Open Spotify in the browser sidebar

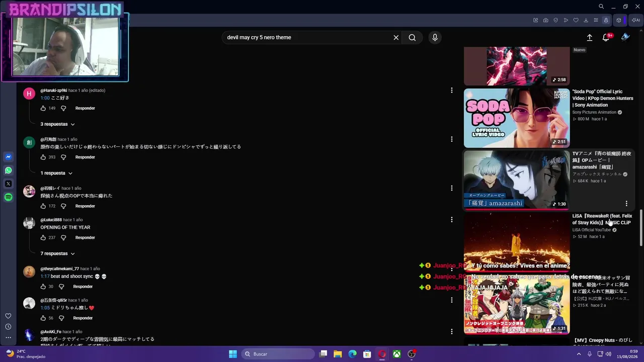[x=8, y=198]
